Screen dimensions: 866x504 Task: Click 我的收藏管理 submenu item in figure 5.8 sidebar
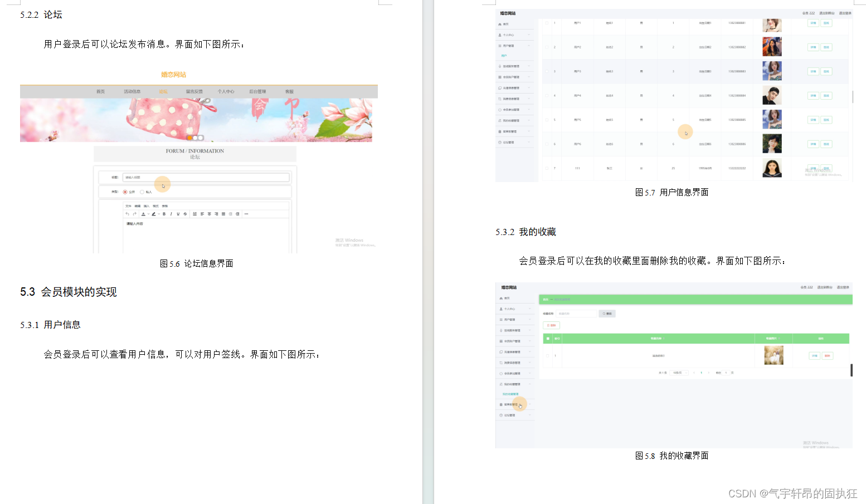510,394
